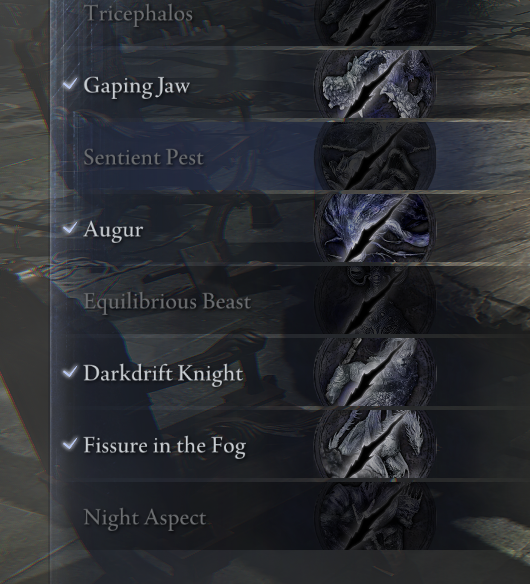Viewport: 530px width, 584px height.
Task: Uncheck the Fissure in the Fog checkmark
Action: [x=70, y=443]
